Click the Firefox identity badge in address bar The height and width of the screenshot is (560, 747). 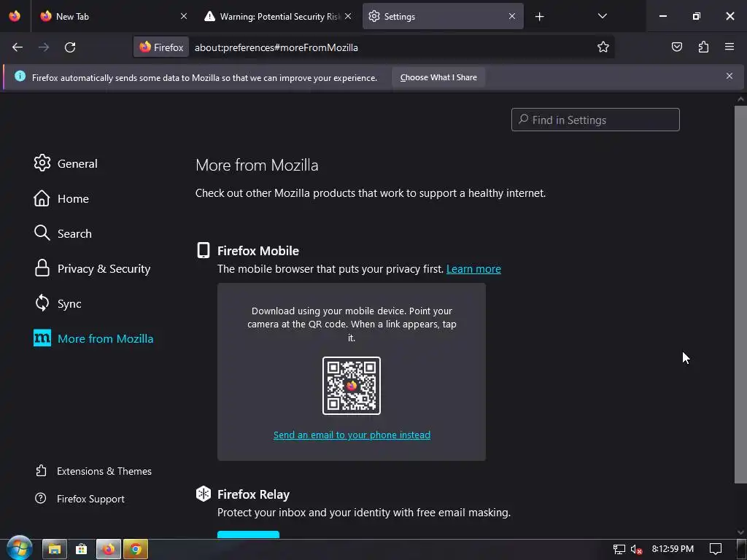[161, 47]
